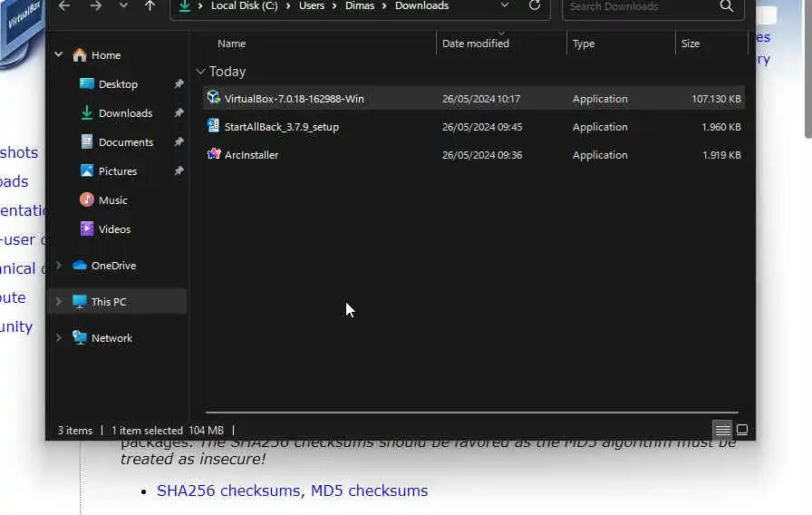Click the 107.130 KB size cell
812x515 pixels.
[x=716, y=99]
